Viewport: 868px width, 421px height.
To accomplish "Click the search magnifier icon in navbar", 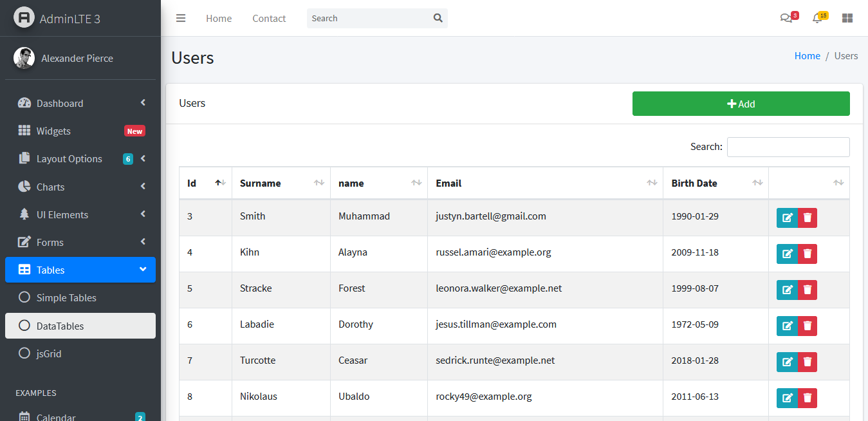I will click(x=438, y=18).
